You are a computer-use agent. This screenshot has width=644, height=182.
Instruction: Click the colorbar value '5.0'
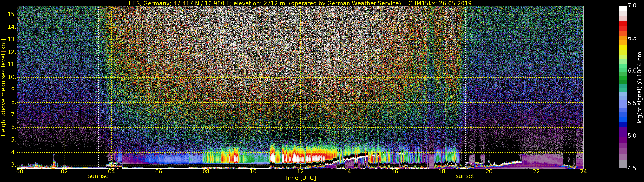click(632, 136)
